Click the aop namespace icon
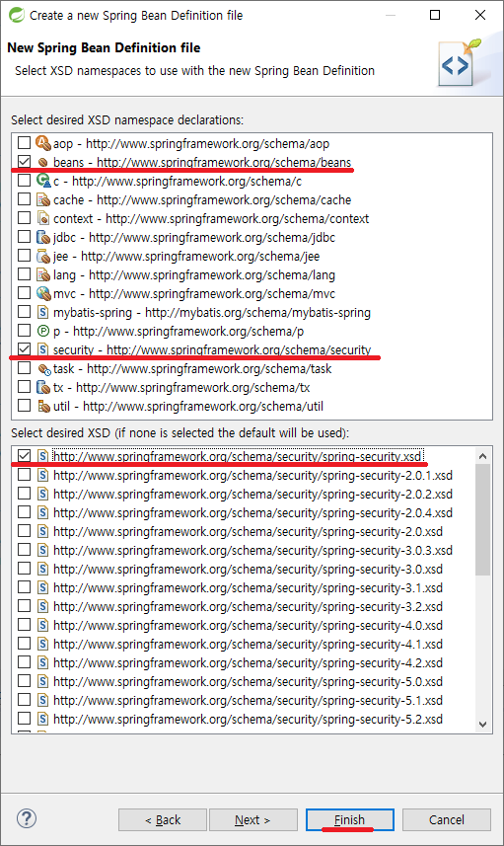 click(x=43, y=143)
